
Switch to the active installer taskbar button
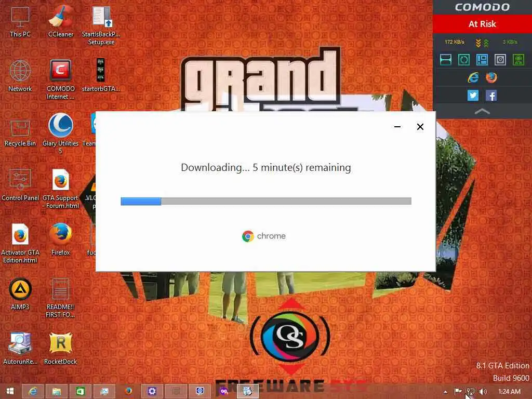tap(247, 391)
